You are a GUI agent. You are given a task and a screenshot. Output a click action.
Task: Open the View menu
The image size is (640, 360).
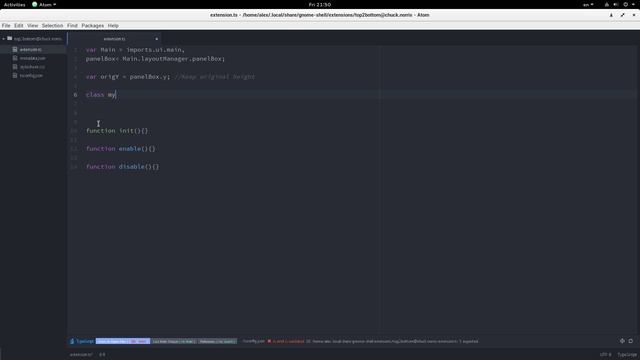(33, 25)
